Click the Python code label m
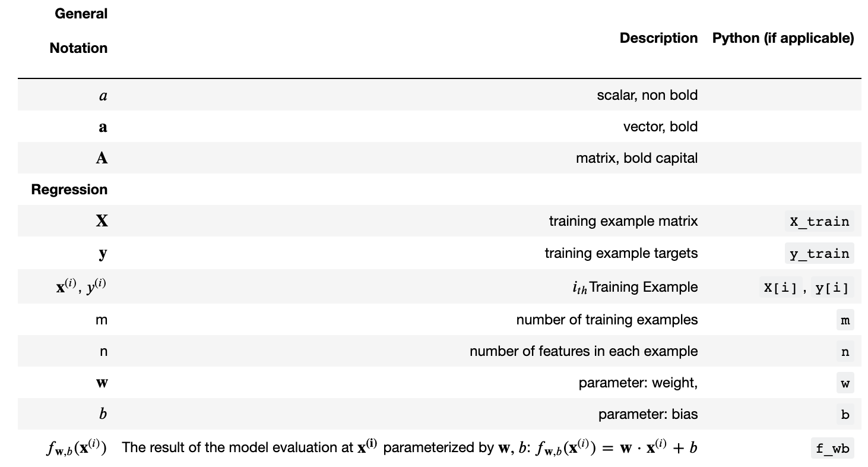 click(x=845, y=321)
